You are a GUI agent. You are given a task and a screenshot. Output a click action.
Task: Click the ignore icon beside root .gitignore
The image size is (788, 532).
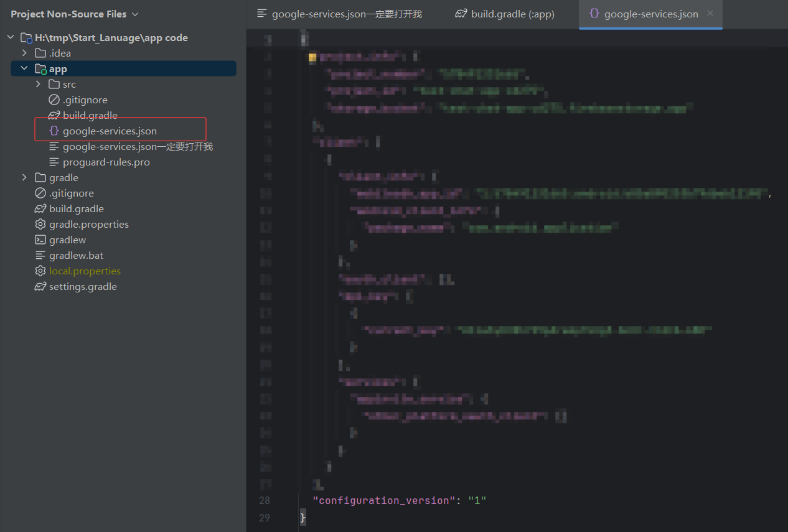click(40, 193)
